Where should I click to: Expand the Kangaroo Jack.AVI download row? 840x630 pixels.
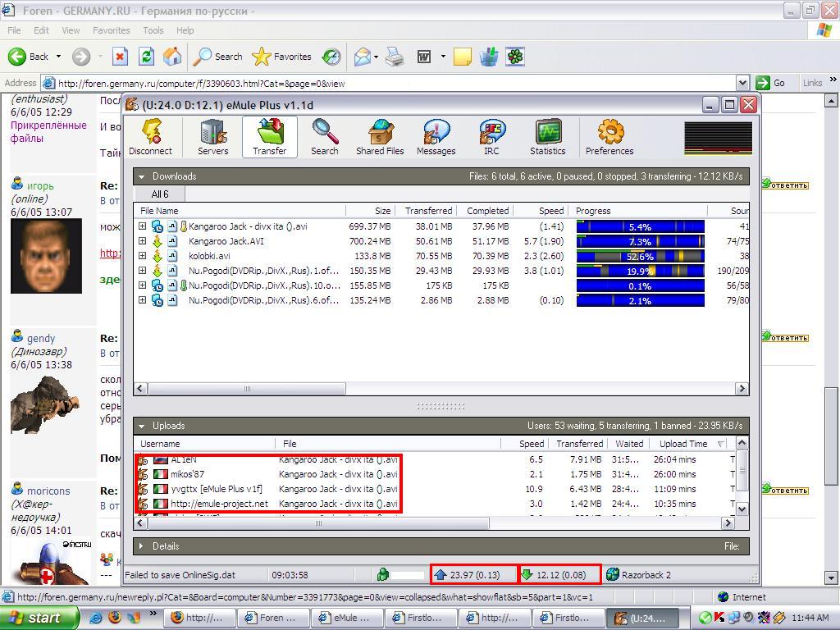point(142,241)
